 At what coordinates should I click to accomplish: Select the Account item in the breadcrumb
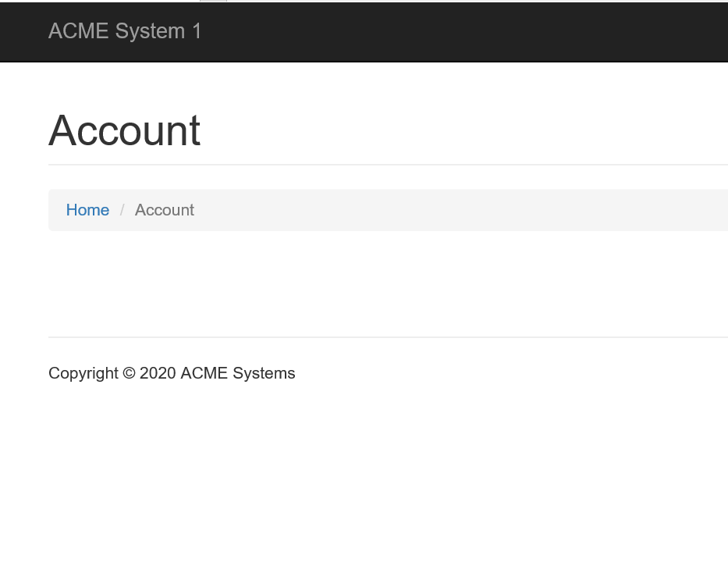coord(164,210)
